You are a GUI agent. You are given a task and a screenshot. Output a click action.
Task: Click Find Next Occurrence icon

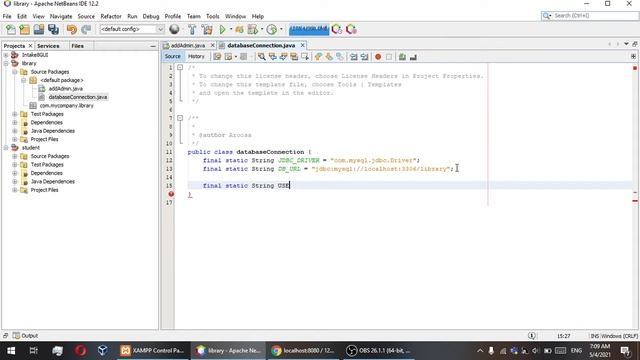(283, 57)
